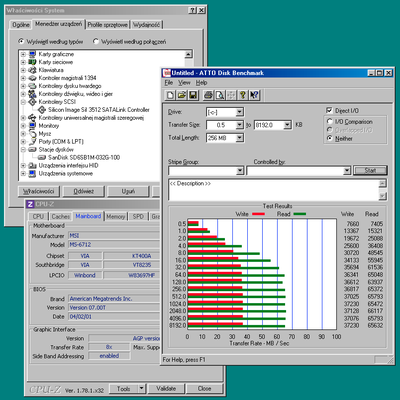Click the grayed move icon in ATTO toolbar
Screen dimensions: 400x400
coord(231,95)
